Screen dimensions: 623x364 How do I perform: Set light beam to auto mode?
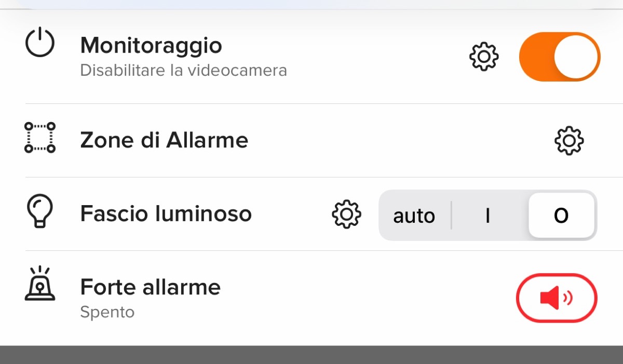tap(414, 215)
